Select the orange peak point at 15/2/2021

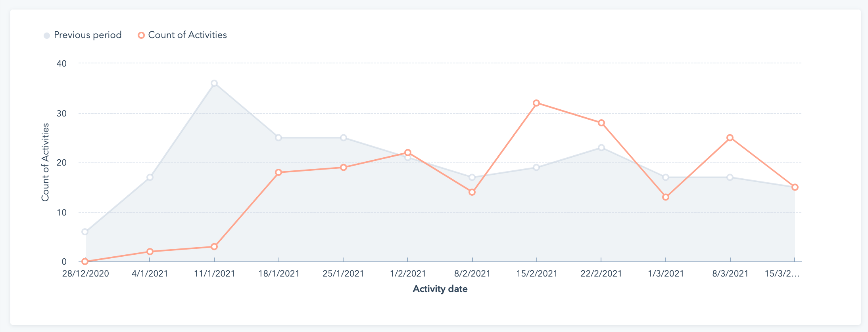click(x=536, y=103)
